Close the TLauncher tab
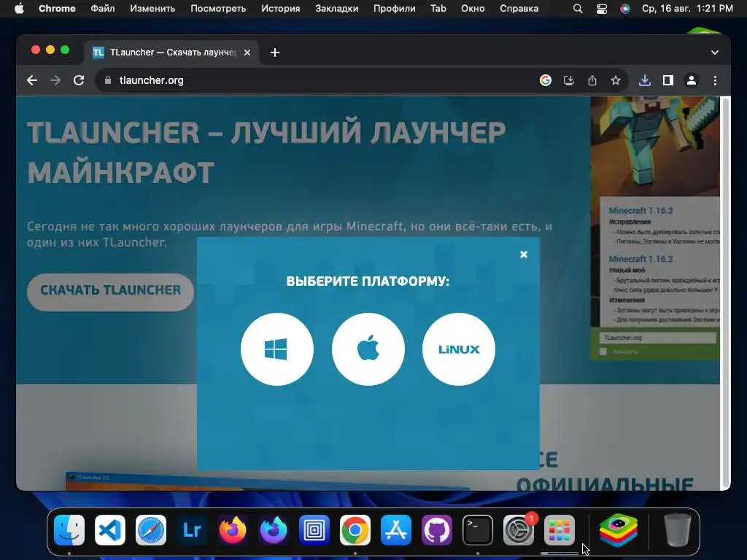Viewport: 747px width, 560px height. click(247, 52)
